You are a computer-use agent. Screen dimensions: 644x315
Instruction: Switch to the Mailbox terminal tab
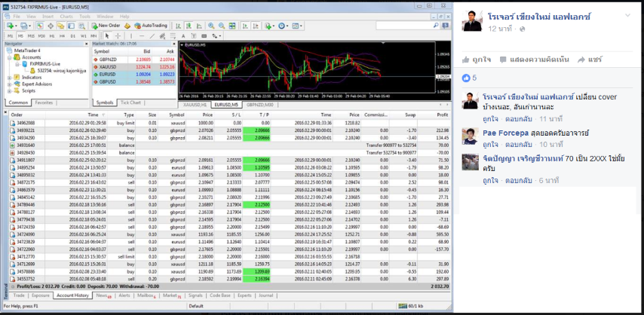pos(146,295)
